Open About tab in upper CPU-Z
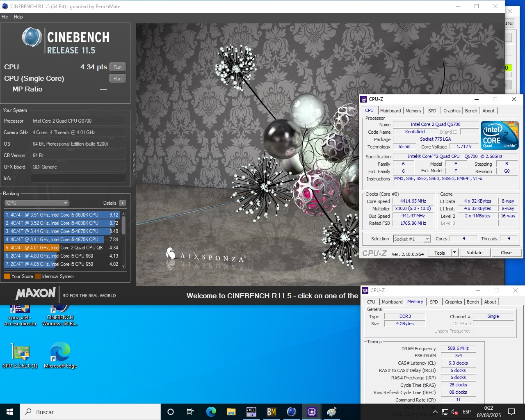Viewport: 525px width, 420px height. coord(488,111)
